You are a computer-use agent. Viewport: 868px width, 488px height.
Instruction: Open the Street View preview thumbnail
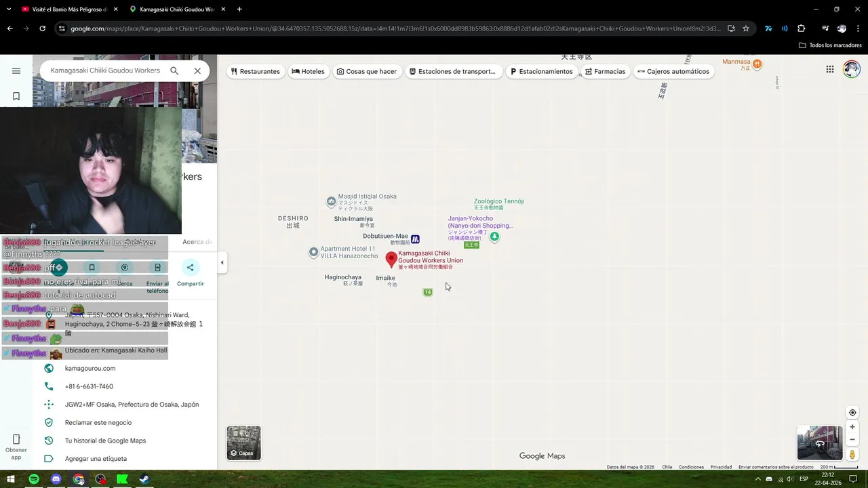point(820,443)
